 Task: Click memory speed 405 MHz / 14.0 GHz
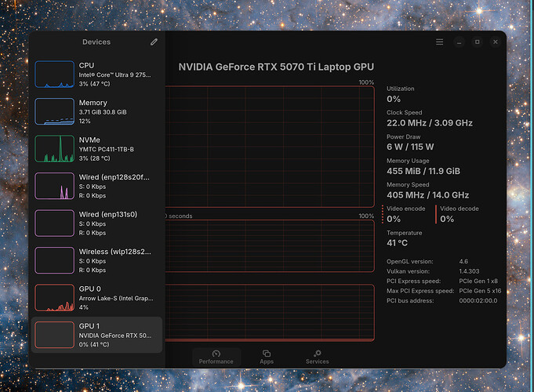[427, 194]
